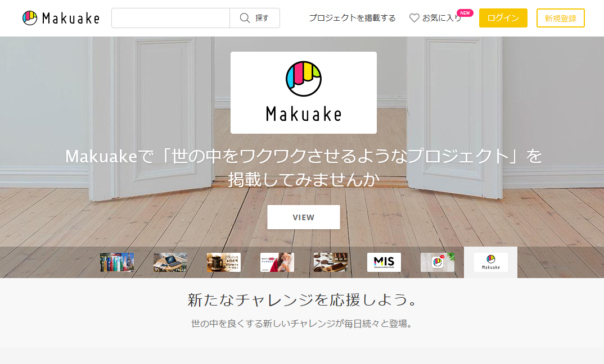This screenshot has height=364, width=604.
Task: Select the MIS slide thumbnail
Action: [x=384, y=262]
